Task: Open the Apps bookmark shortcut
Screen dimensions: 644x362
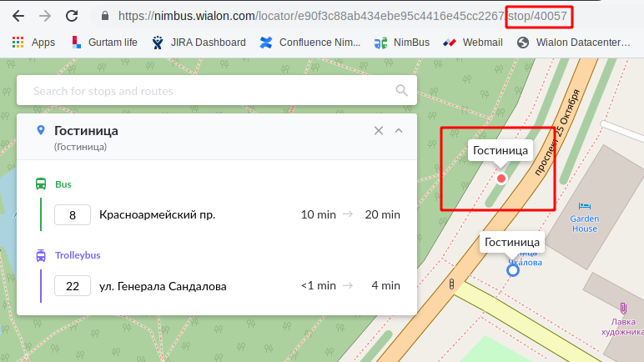Action: [x=34, y=42]
